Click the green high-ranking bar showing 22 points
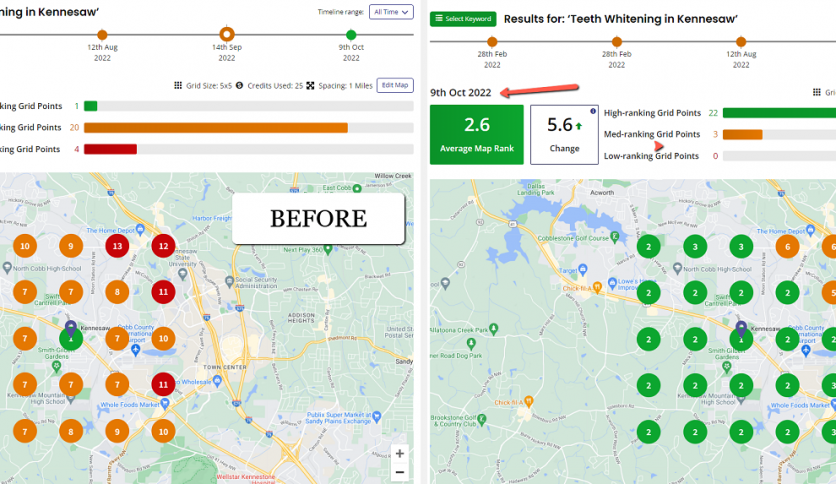 (x=778, y=113)
